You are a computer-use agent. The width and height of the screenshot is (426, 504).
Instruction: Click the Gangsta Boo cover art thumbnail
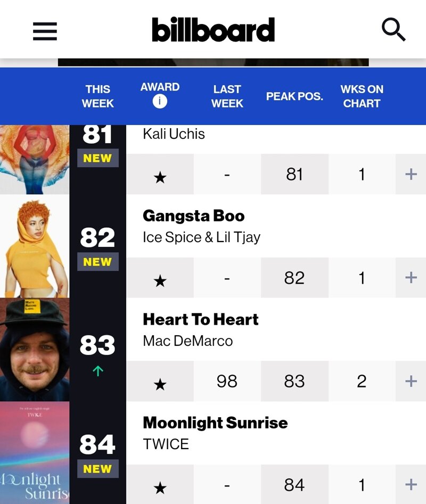(35, 246)
